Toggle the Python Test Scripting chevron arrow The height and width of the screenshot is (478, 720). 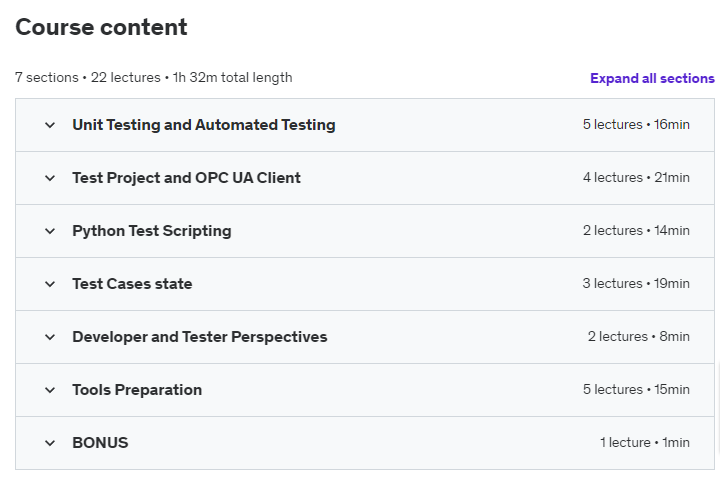[50, 231]
